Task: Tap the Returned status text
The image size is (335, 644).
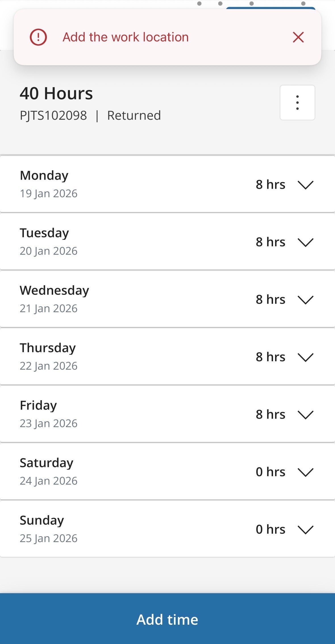Action: pos(134,116)
